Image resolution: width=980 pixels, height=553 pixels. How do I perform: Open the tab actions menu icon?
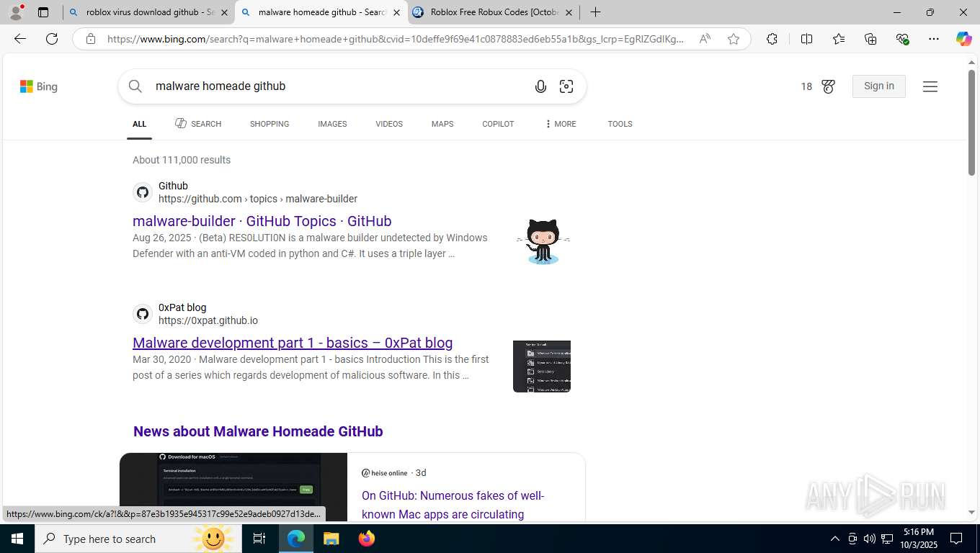(x=43, y=12)
